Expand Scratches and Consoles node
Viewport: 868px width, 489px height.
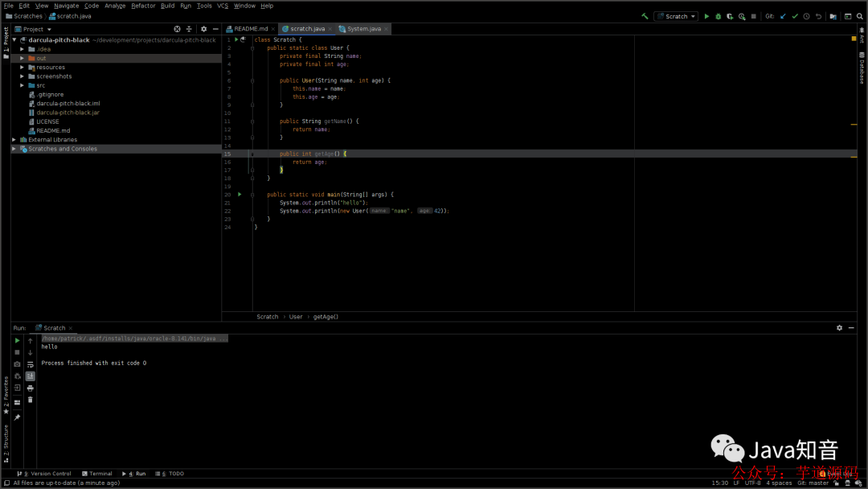pos(14,149)
